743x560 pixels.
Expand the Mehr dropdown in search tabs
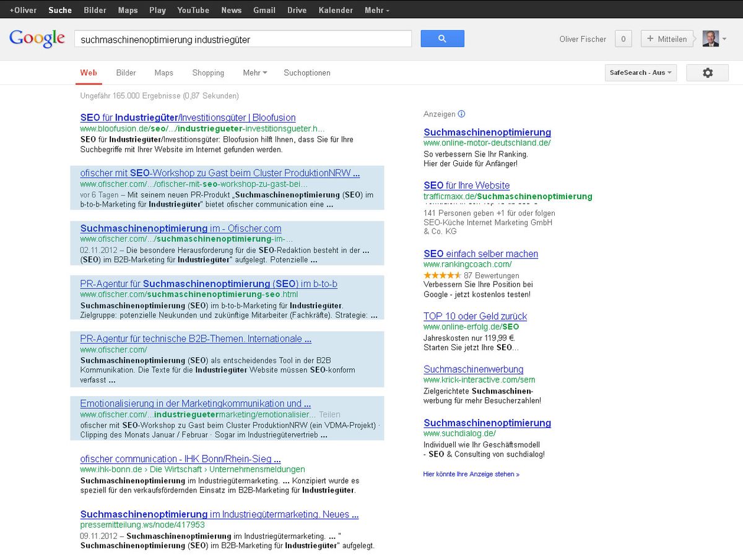(255, 72)
